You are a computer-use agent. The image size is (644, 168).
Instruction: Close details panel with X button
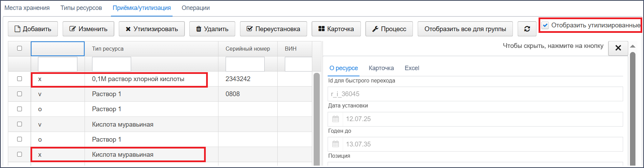tap(618, 48)
